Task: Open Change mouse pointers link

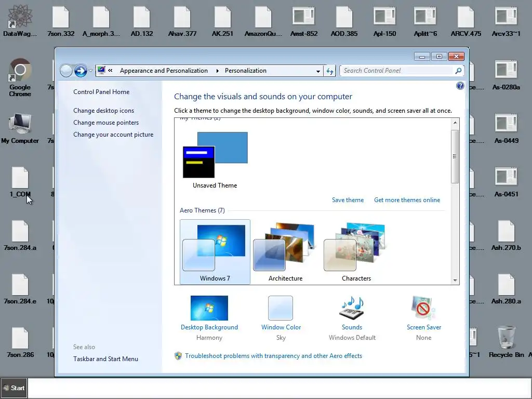Action: coord(106,123)
